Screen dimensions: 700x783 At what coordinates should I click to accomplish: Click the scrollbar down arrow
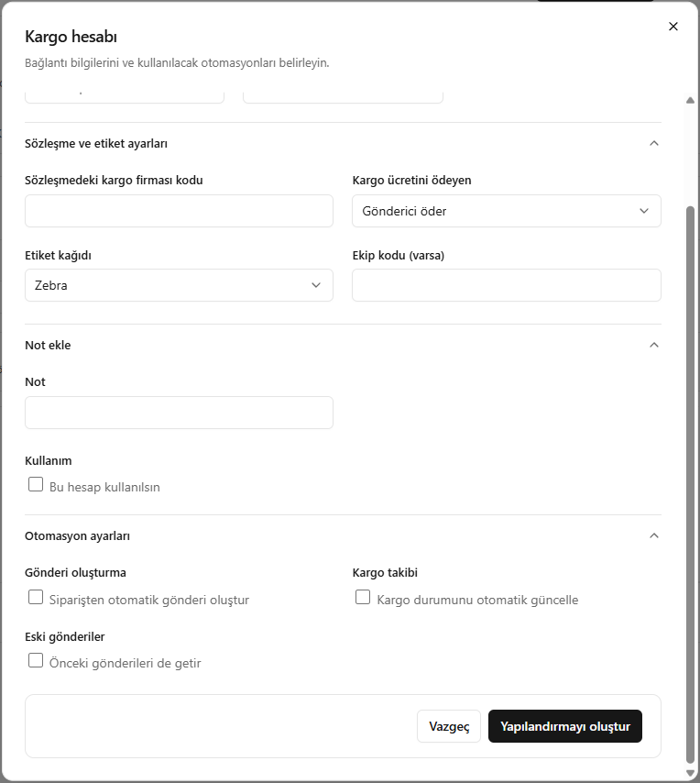pyautogui.click(x=691, y=774)
